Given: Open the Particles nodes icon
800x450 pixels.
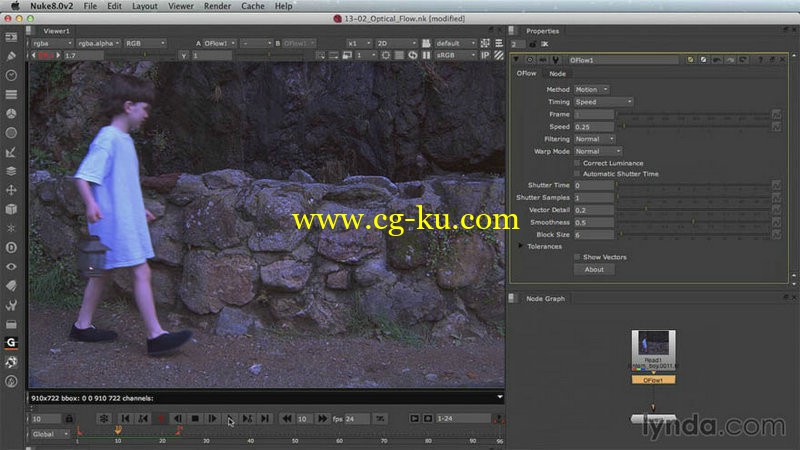Looking at the screenshot, I should tap(11, 228).
